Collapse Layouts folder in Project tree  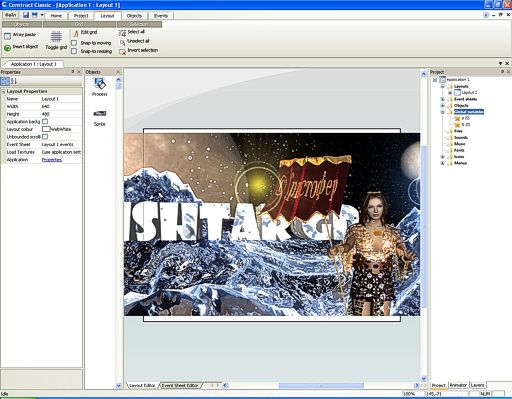tap(443, 86)
